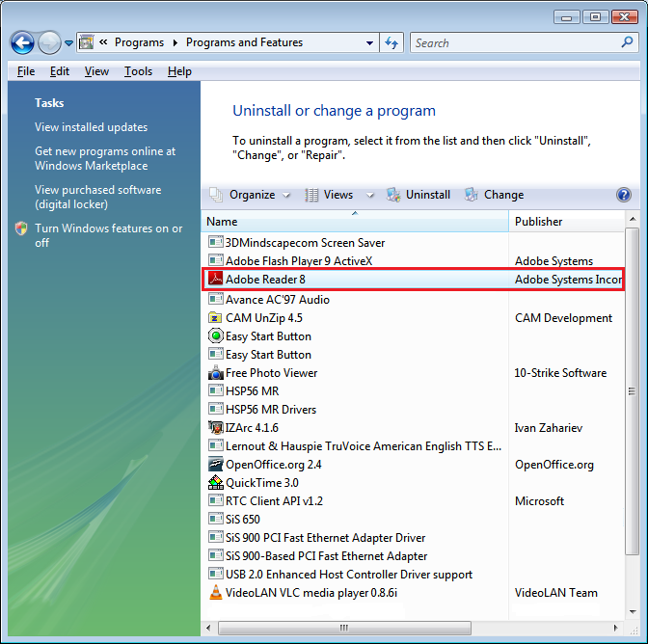Viewport: 648px width, 644px height.
Task: Select the RTC Client API v1.2 icon
Action: pos(215,501)
